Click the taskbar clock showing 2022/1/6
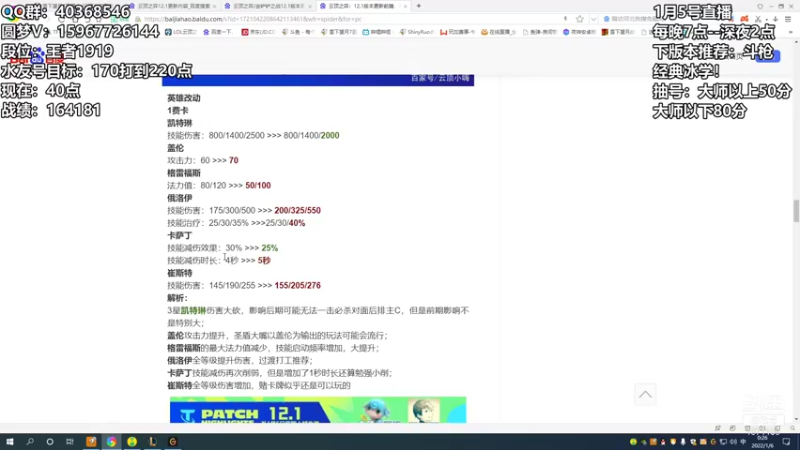The width and height of the screenshot is (800, 450). [x=762, y=442]
